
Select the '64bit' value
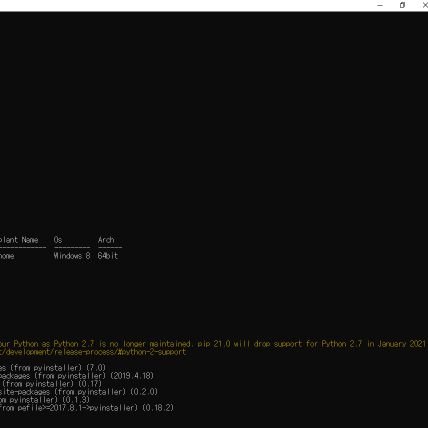point(108,256)
